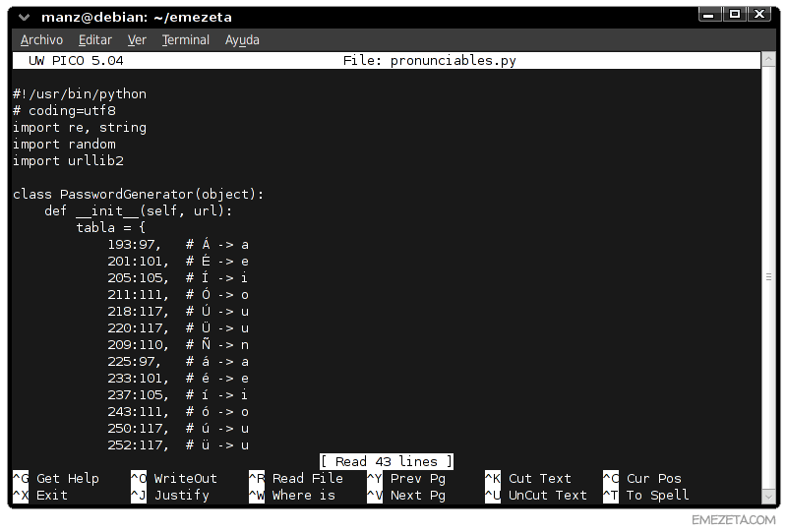This screenshot has width=787, height=532.
Task: Open the Ayuda menu
Action: [242, 39]
